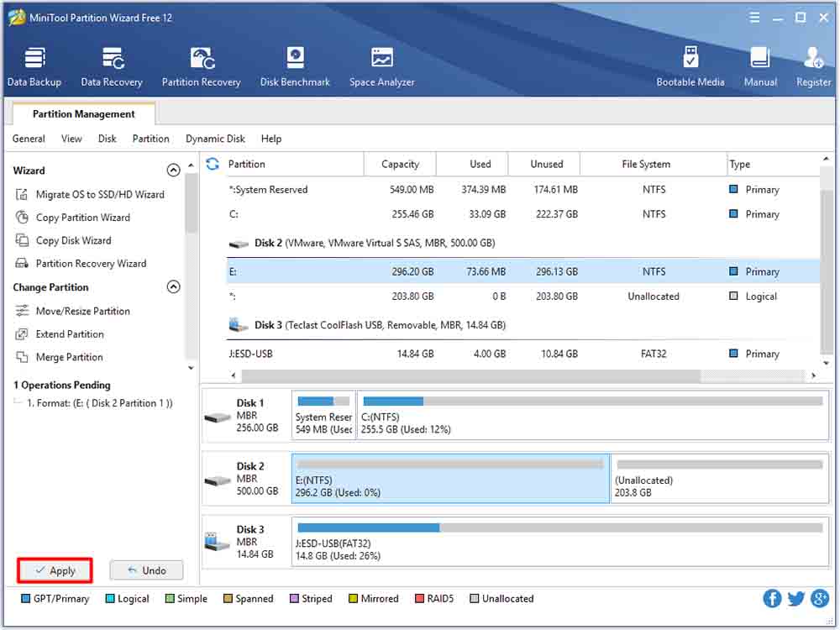Screen dimensions: 840x630
Task: Open the Facebook share link
Action: point(772,598)
